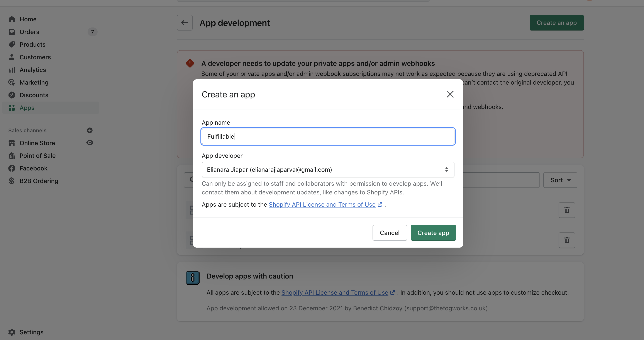Click the B2B Ordering dollar icon
The image size is (644, 340).
click(x=12, y=181)
